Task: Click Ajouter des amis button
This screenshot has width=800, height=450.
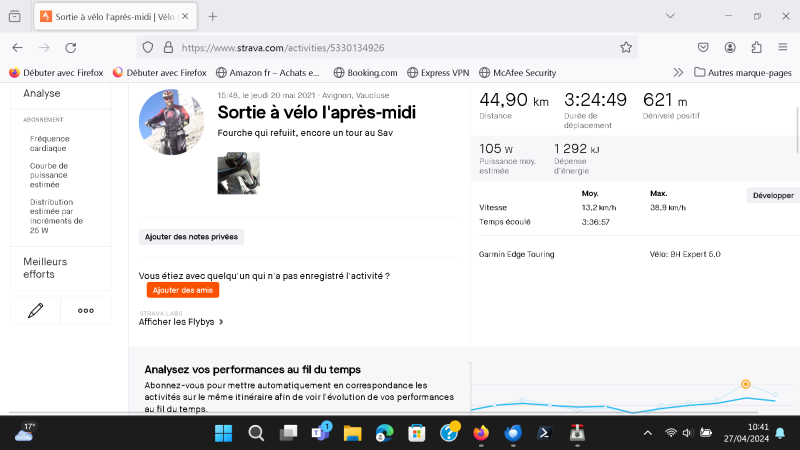Action: (183, 290)
